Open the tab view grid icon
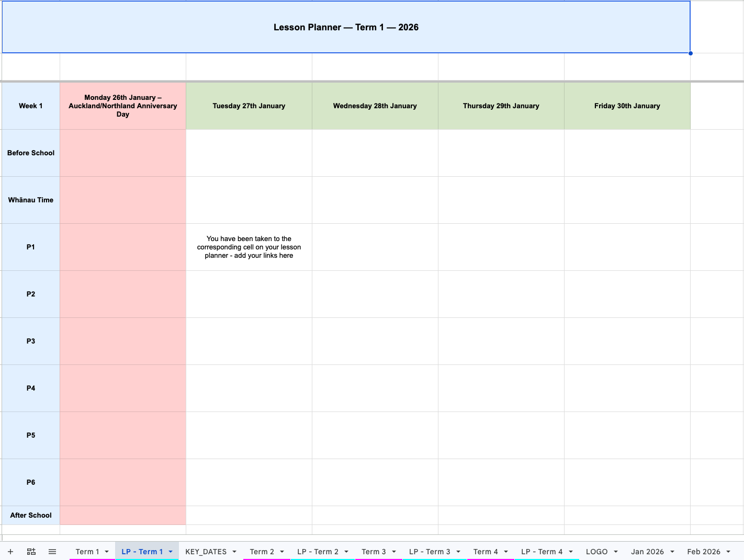The height and width of the screenshot is (560, 744). coord(31,552)
